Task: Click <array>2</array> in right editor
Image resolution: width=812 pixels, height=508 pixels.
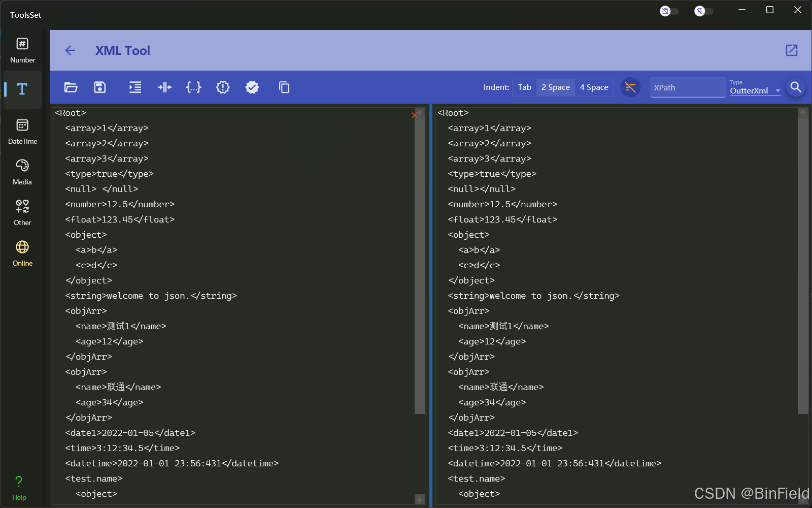Action: click(x=490, y=143)
